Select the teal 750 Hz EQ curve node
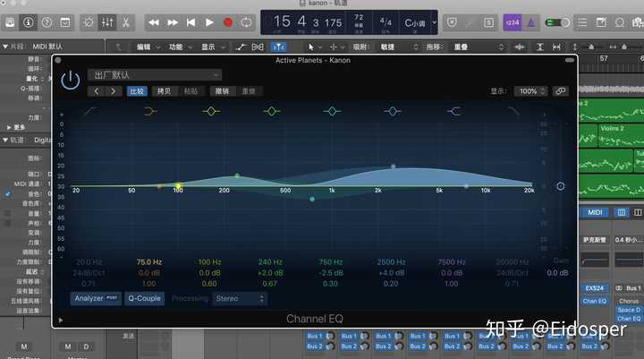This screenshot has height=359, width=644. tap(312, 199)
